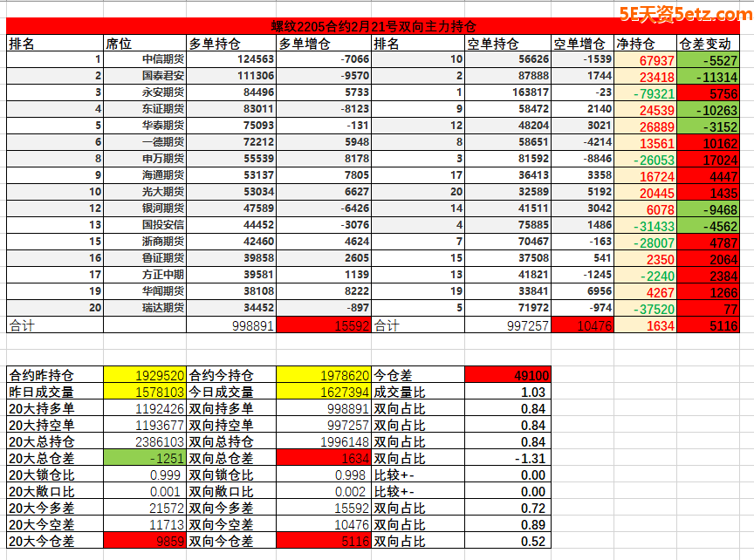Viewport: 754px width, 560px height.
Task: Select the 空单持仓 total 997257
Action: click(508, 324)
